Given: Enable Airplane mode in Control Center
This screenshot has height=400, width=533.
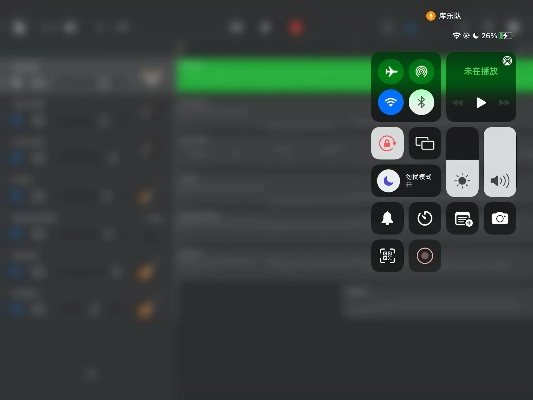Looking at the screenshot, I should [x=391, y=72].
